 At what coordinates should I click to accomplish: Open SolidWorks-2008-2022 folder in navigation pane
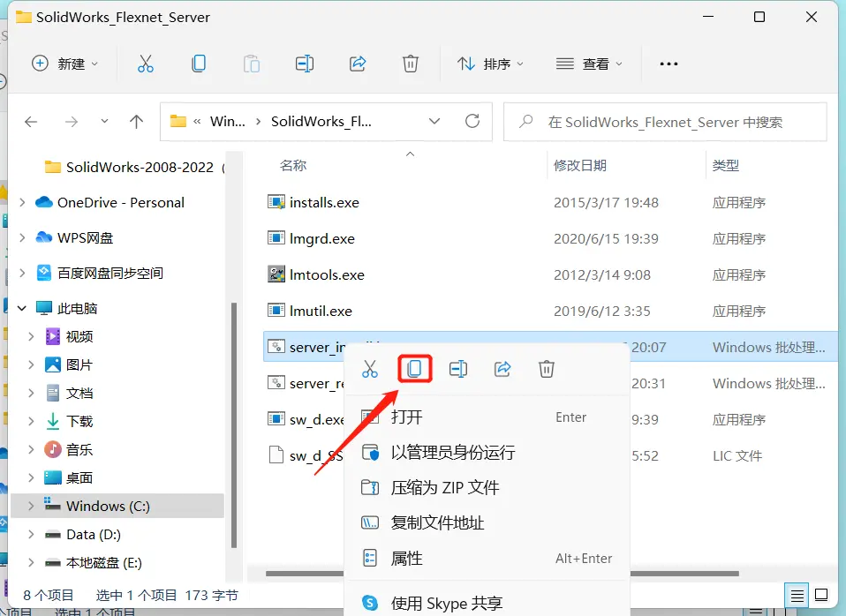[x=140, y=167]
